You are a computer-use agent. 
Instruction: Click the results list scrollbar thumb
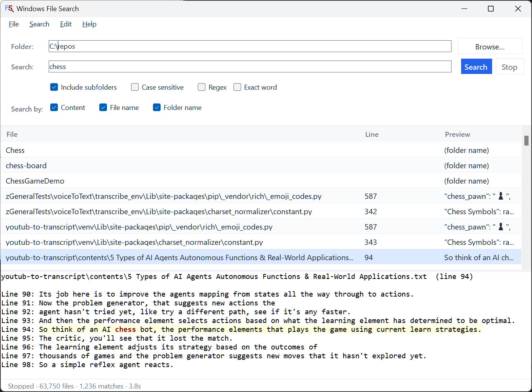[x=527, y=141]
